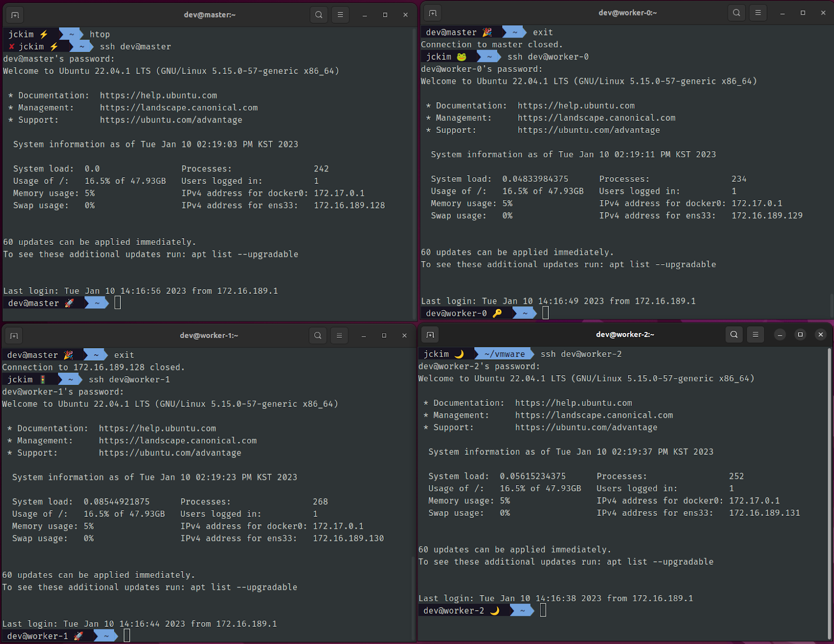Viewport: 834px width, 644px height.
Task: Minimize the dev@worker-2 terminal window
Action: coord(780,335)
